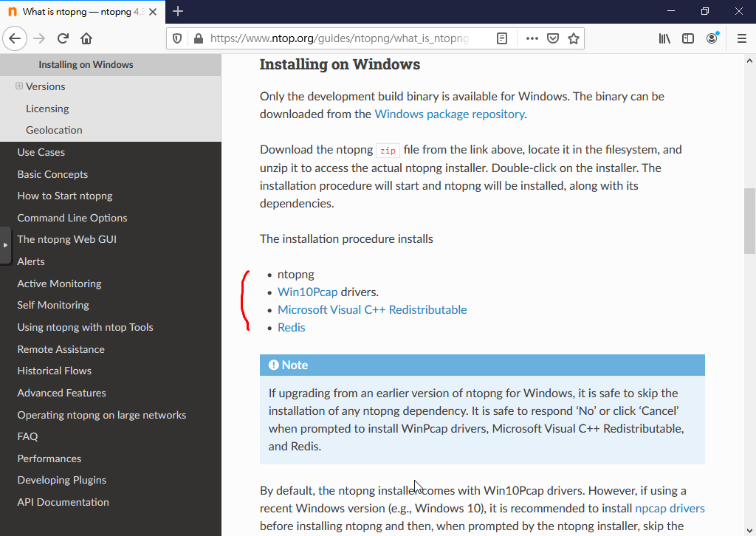Open the Basic Concepts chapter
The image size is (756, 536).
(x=52, y=174)
